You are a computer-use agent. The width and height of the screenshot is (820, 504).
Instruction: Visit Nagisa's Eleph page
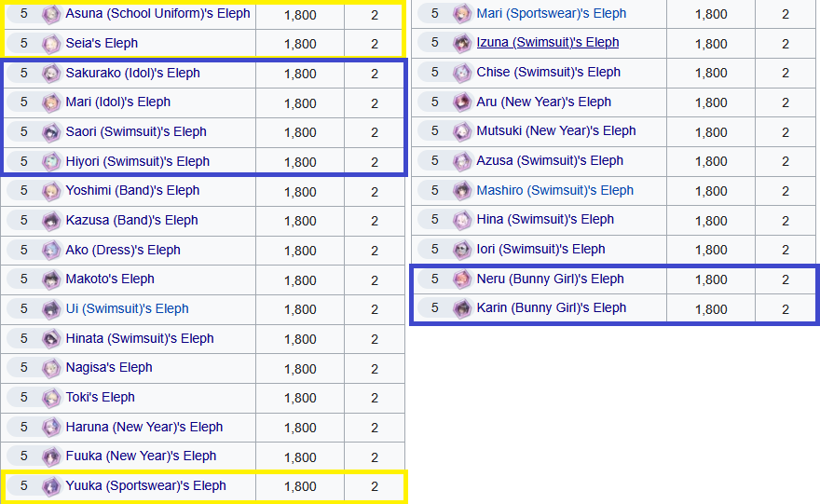[x=109, y=368]
